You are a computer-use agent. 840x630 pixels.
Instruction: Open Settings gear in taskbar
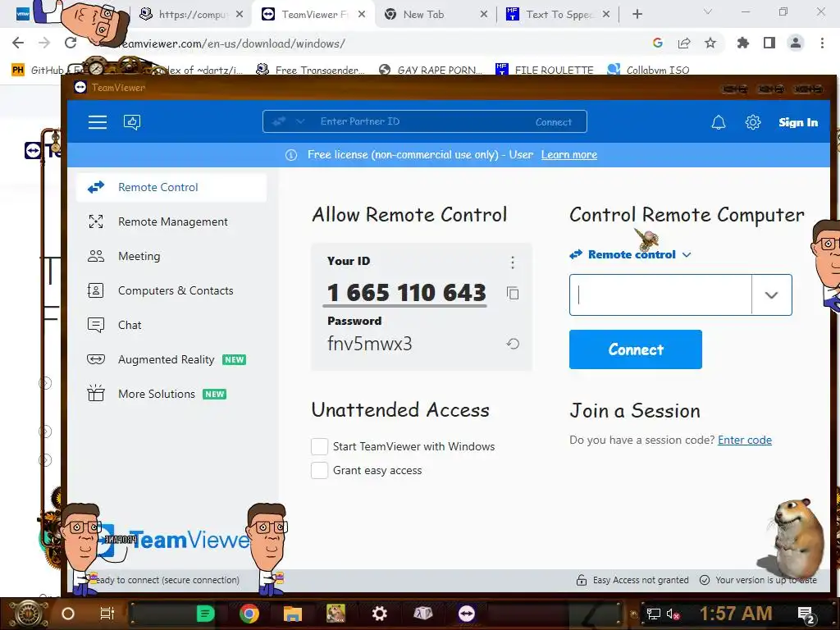(x=379, y=614)
